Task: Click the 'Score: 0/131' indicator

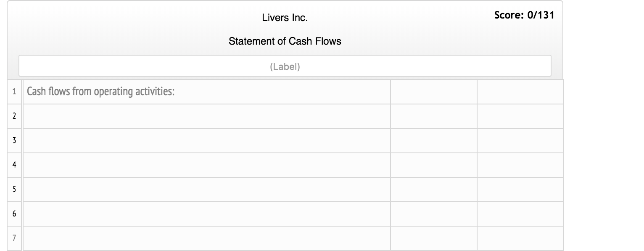Action: click(524, 15)
